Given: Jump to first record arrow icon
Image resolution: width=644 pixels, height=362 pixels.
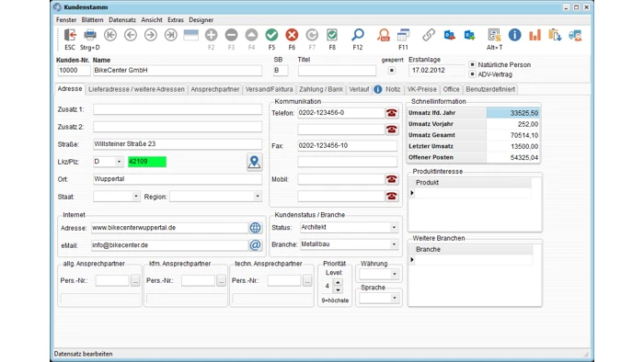Looking at the screenshot, I should click(x=110, y=35).
